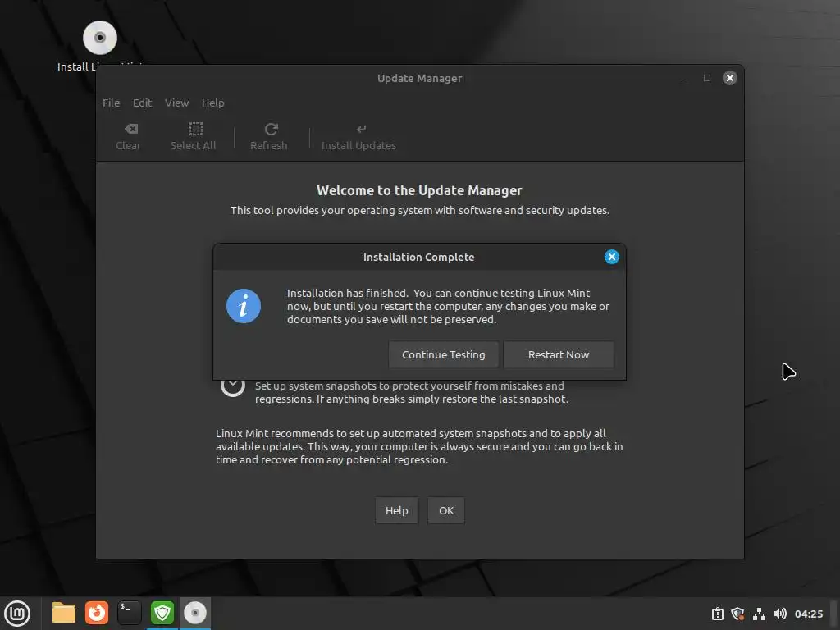Viewport: 840px width, 630px height.
Task: Click the Help button in Update Manager
Action: click(396, 510)
